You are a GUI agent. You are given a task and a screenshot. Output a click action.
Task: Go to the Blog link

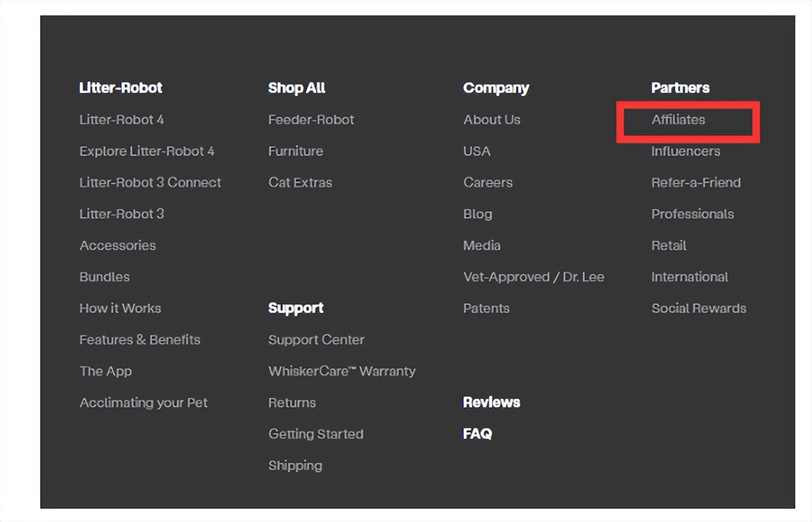[477, 214]
